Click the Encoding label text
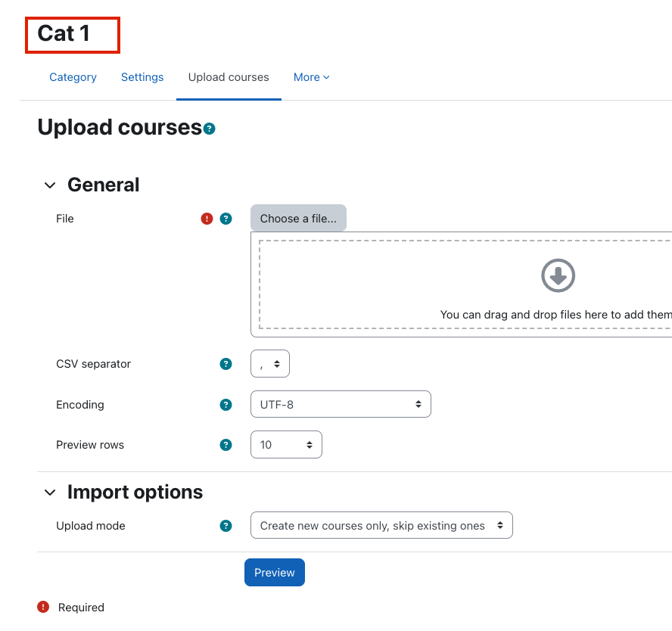 tap(80, 405)
